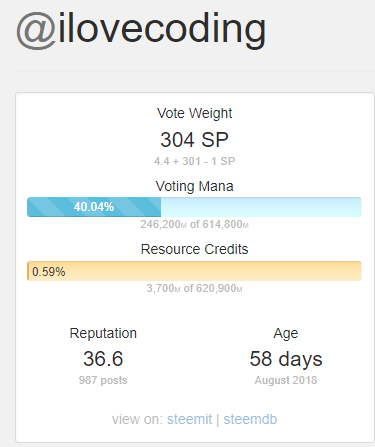Click the Voting Mana label
The image size is (375, 447).
point(194,186)
